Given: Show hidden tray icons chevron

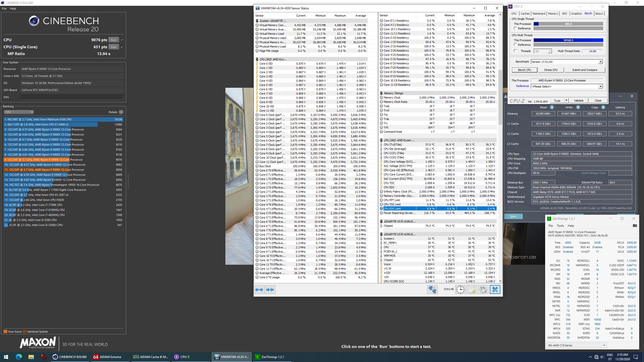Looking at the screenshot, I should (x=590, y=357).
